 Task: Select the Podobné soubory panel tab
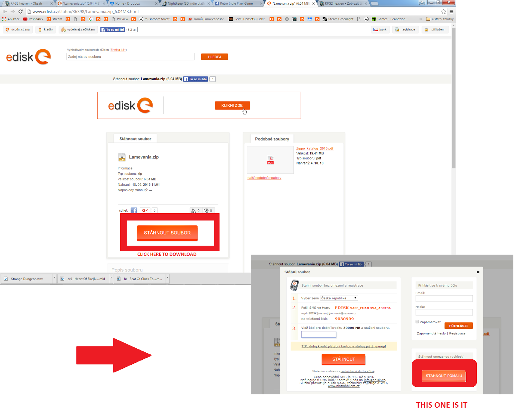[x=272, y=139]
